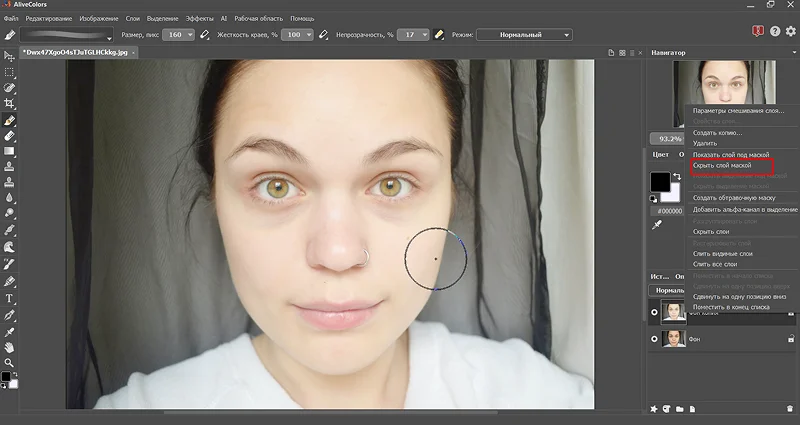This screenshot has width=800, height=425.
Task: Choose Сдвинуть на одну позицию вниз
Action: 739,296
